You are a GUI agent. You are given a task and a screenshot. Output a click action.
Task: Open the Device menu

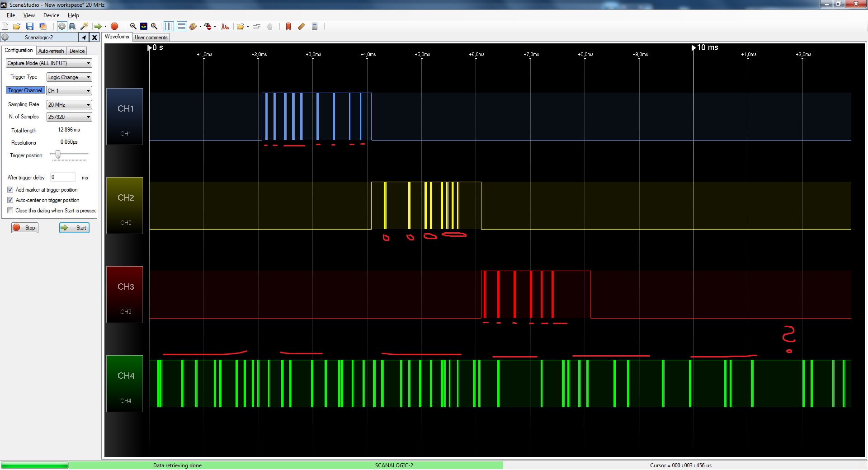[51, 15]
